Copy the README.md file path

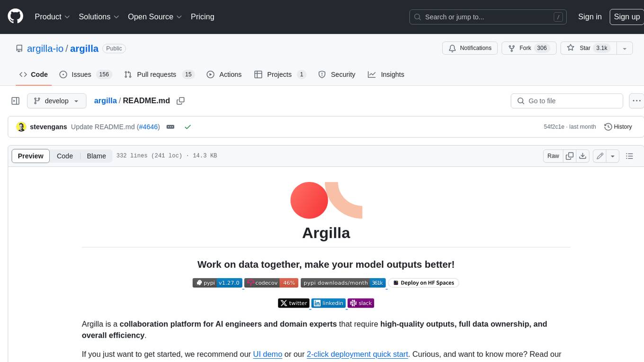tap(180, 100)
